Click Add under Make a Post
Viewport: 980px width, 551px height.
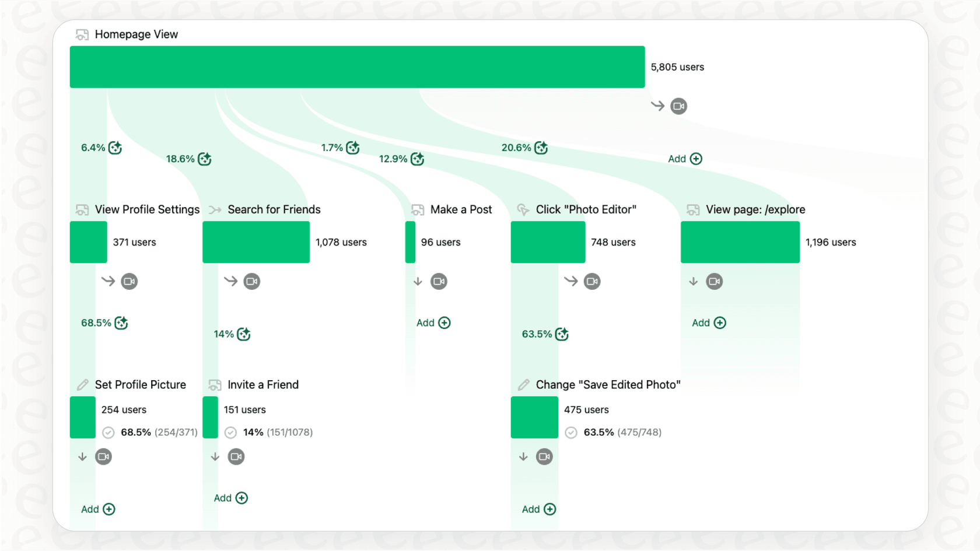click(433, 322)
